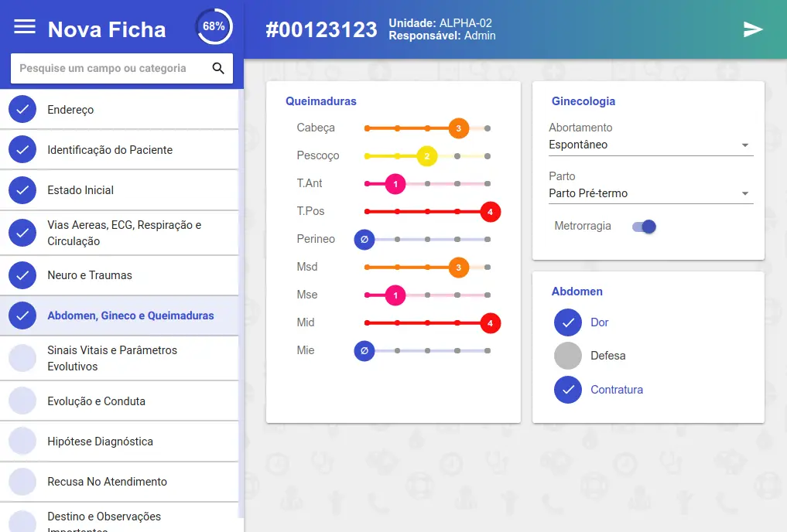
Task: Click the Estado Inicial checkmark icon
Action: coord(22,190)
